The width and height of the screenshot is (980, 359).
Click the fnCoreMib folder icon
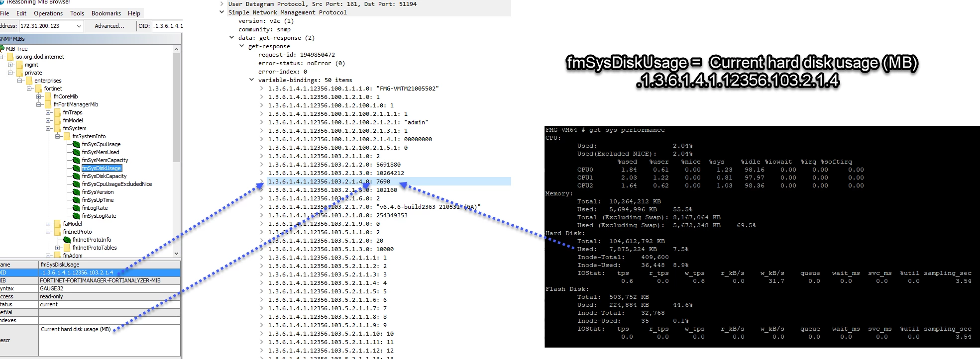click(x=48, y=97)
